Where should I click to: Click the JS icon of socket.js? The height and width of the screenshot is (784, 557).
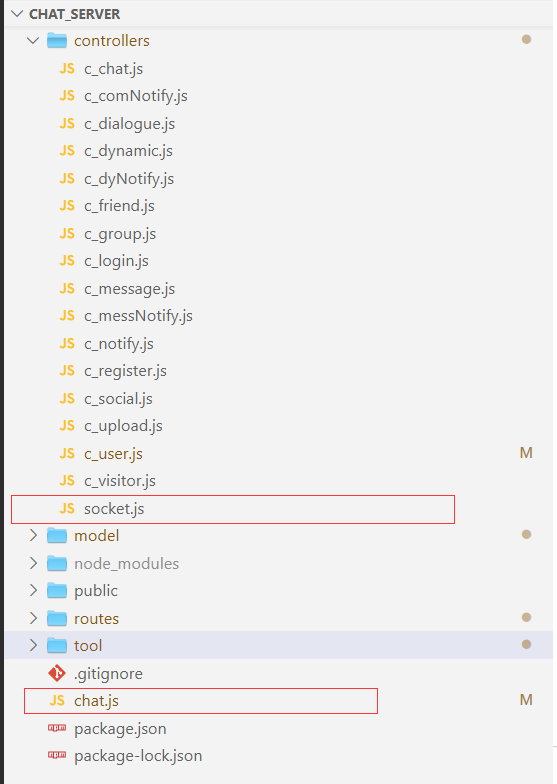(66, 508)
